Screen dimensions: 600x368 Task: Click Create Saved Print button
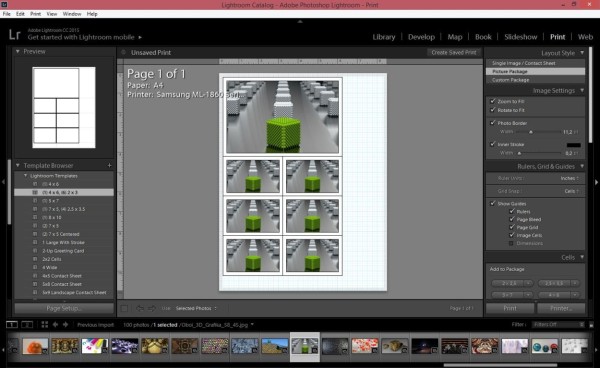tap(454, 52)
